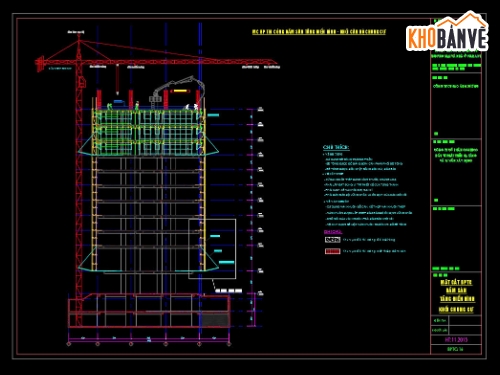500x375 pixels.
Task: Click the crane hook hanging below the jib
Action: pos(117,79)
